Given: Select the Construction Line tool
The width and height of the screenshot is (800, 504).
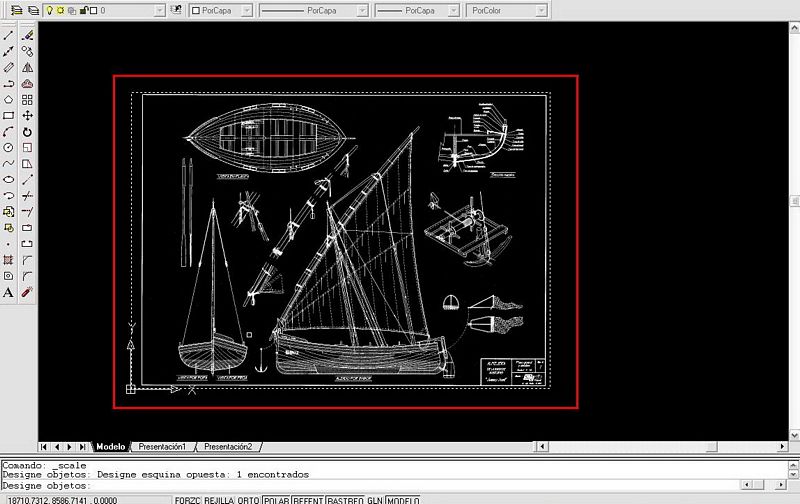Looking at the screenshot, I should tap(8, 52).
